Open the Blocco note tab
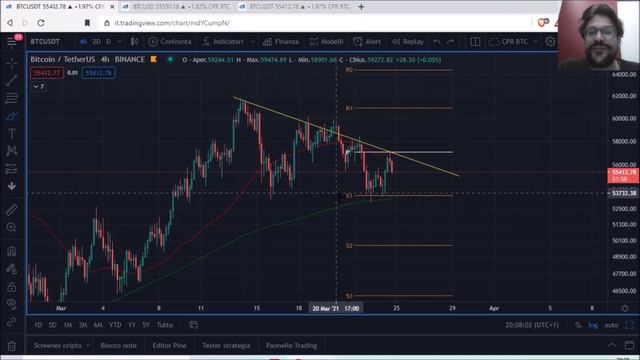Image resolution: width=640 pixels, height=360 pixels. pos(119,345)
